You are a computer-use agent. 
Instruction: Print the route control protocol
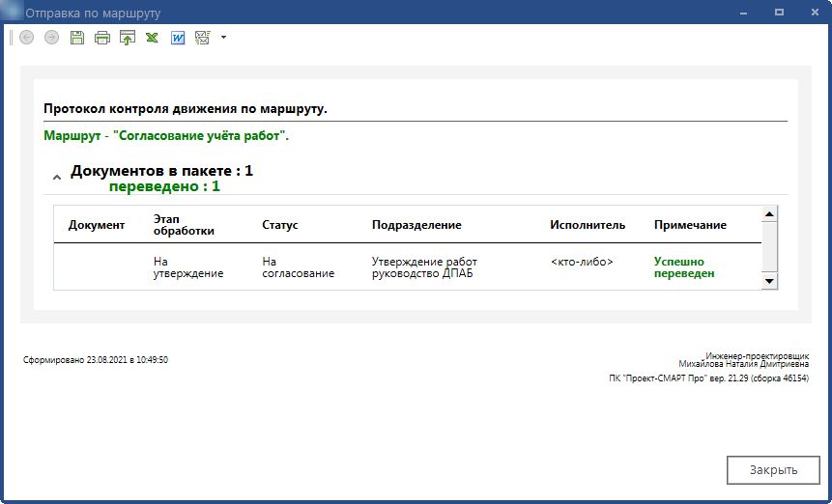[x=102, y=38]
